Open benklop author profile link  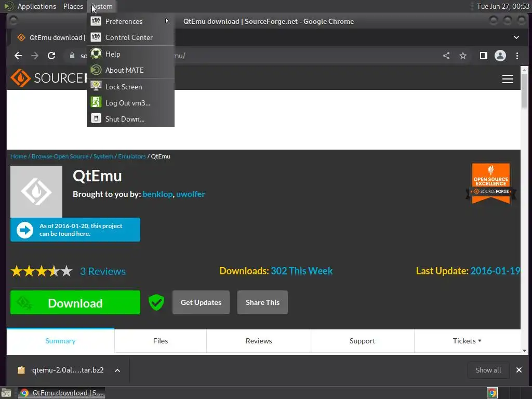click(x=157, y=194)
